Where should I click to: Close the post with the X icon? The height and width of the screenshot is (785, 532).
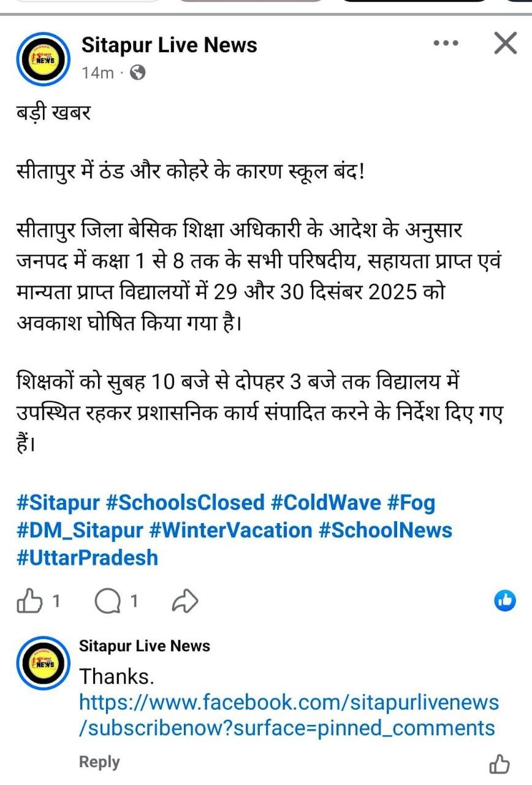(505, 44)
